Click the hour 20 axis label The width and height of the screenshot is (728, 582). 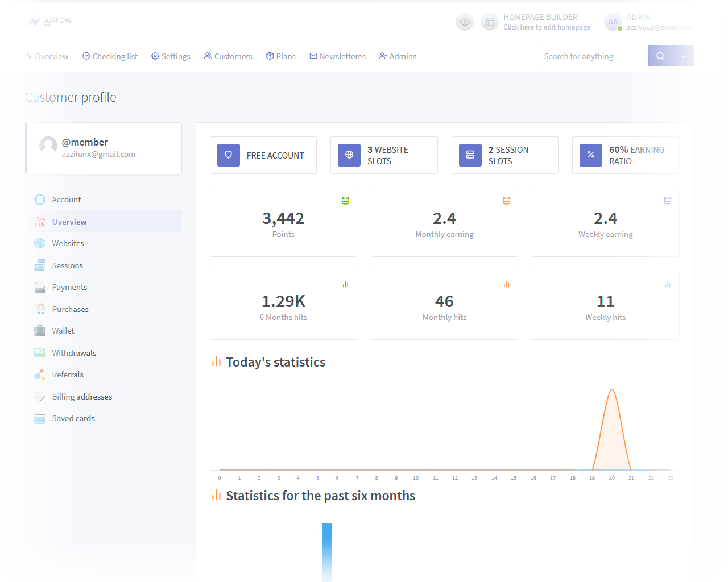[612, 478]
